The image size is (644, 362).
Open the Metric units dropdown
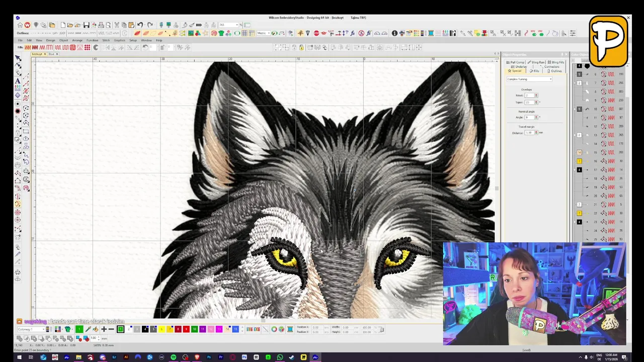click(269, 33)
